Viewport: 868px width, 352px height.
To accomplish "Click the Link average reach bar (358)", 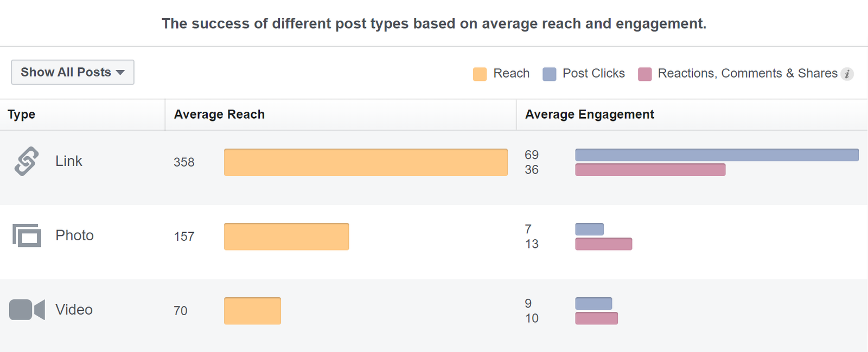I will coord(366,162).
